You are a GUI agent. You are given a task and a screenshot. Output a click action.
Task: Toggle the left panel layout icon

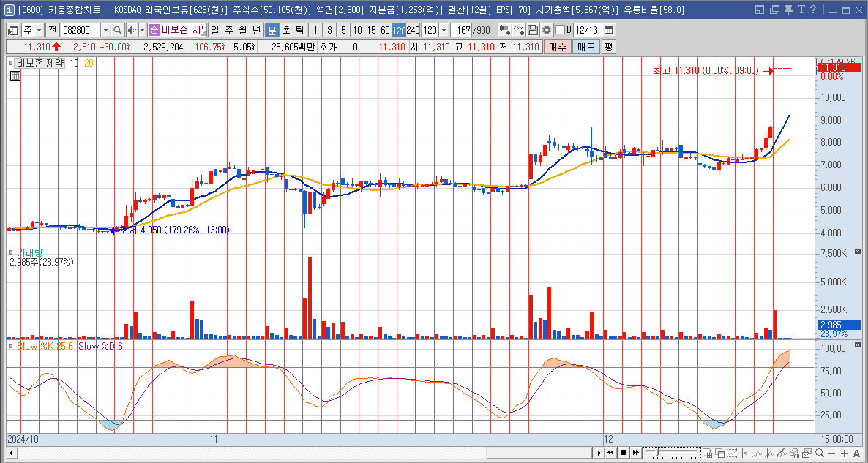coord(12,31)
